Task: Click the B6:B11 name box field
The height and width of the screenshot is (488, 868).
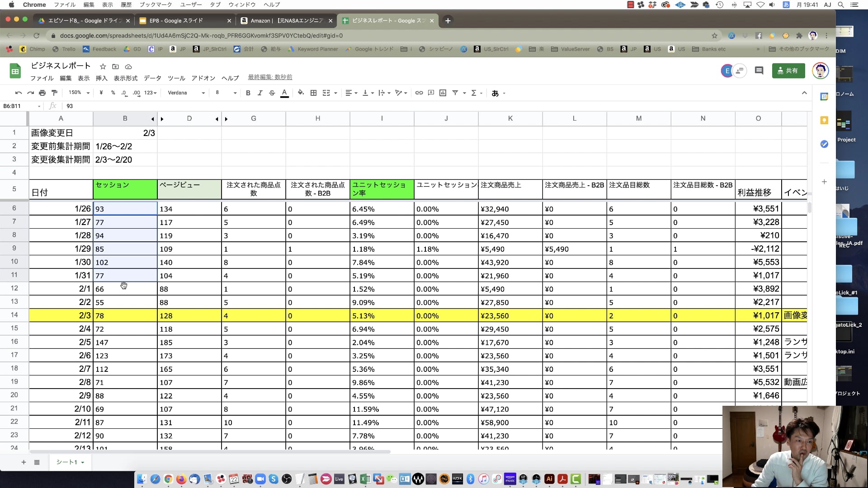Action: 21,106
